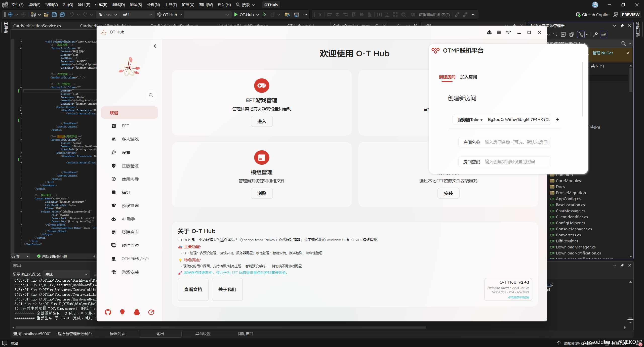
Task: Select the 创建房间 tab
Action: (447, 77)
